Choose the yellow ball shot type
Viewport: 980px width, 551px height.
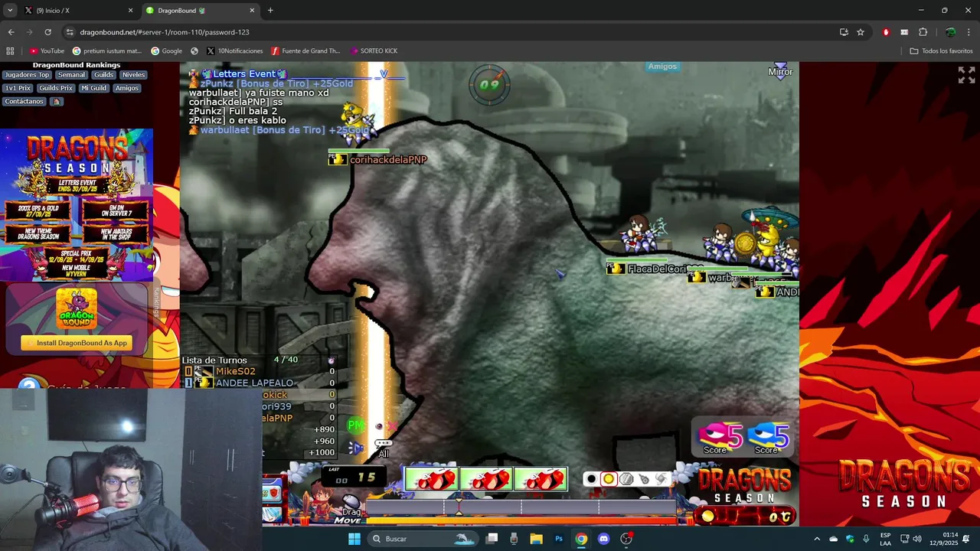609,479
